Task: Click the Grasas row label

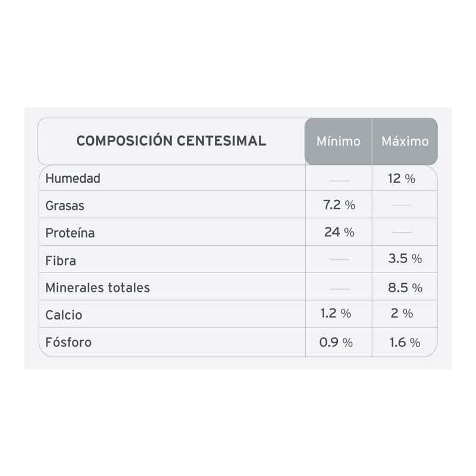Action: coord(65,206)
